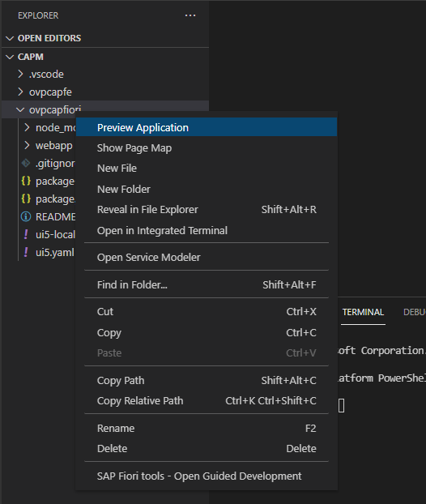The height and width of the screenshot is (504, 426).
Task: Choose Rename from the context menu
Action: click(207, 428)
